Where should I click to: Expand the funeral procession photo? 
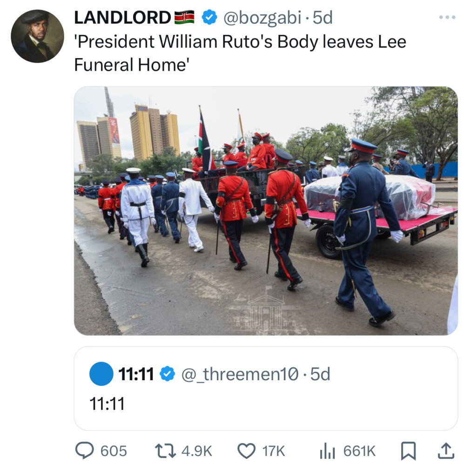(266, 211)
